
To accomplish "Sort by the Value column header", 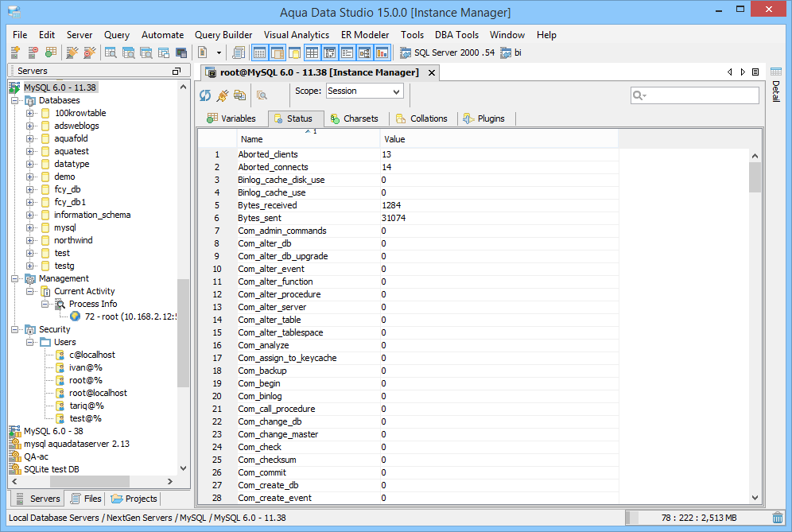I will coord(499,139).
